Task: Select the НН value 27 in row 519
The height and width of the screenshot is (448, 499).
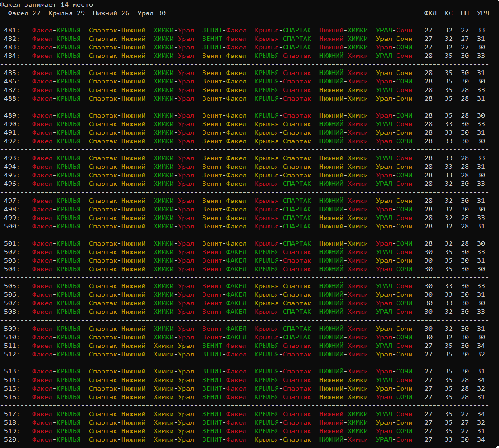Action: pos(464,431)
